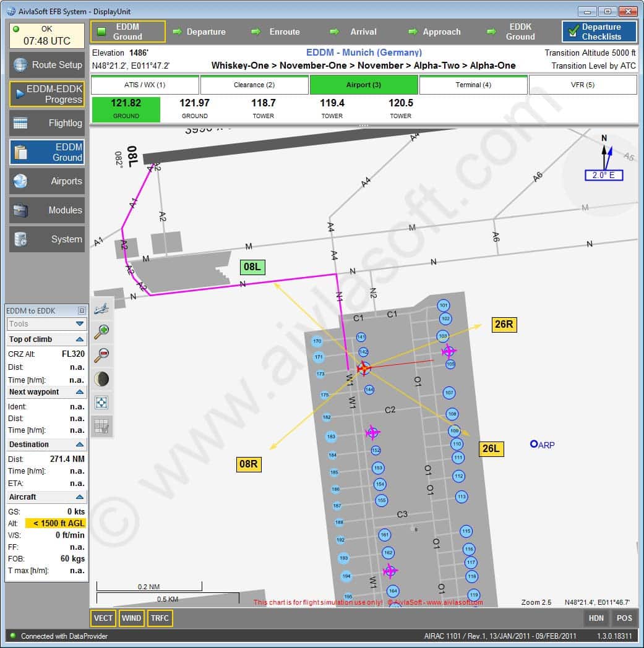Select the 121.97 Ground frequency

(x=194, y=109)
